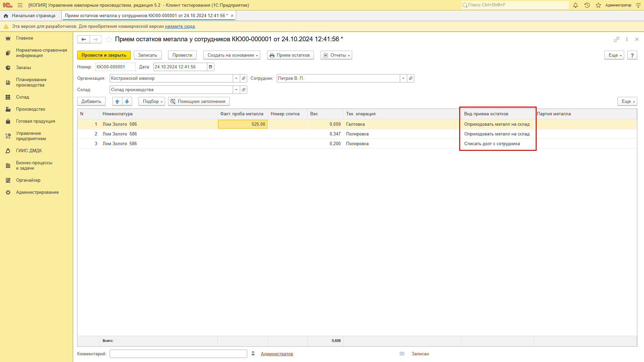Select weight cell 0,347
This screenshot has height=362, width=644.
click(325, 134)
